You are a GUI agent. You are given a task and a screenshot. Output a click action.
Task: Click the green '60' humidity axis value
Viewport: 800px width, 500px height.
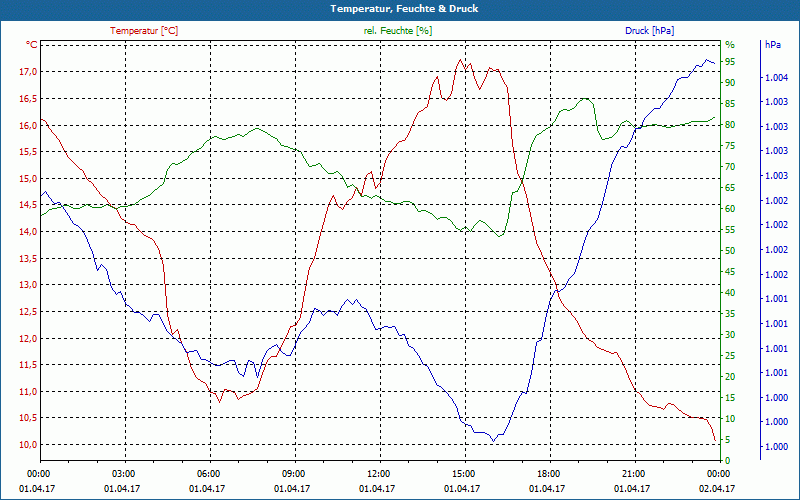point(730,209)
